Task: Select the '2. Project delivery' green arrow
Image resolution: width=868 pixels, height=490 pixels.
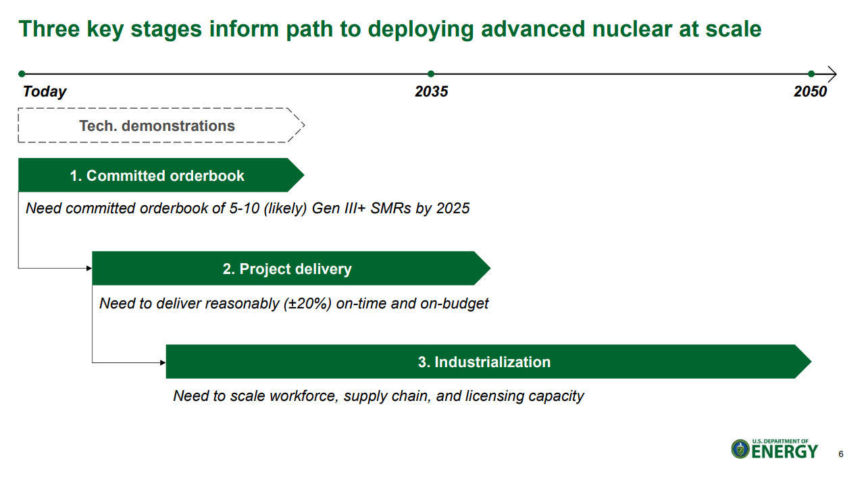Action: coord(291,269)
